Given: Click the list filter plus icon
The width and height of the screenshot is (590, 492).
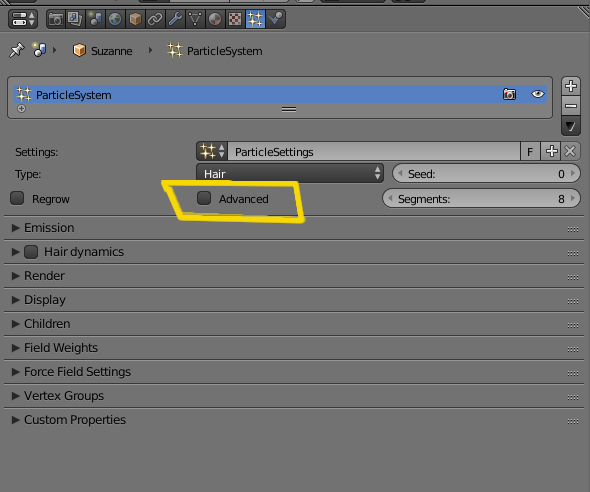Looking at the screenshot, I should 21,109.
